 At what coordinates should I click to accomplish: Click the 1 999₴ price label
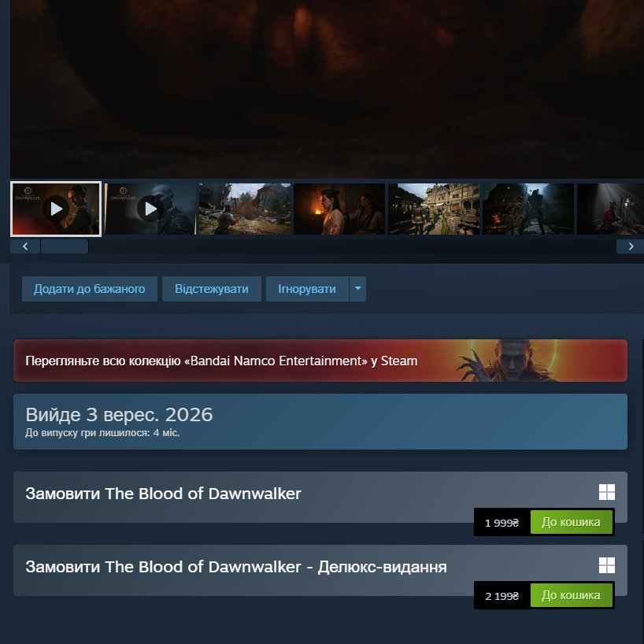pos(502,523)
